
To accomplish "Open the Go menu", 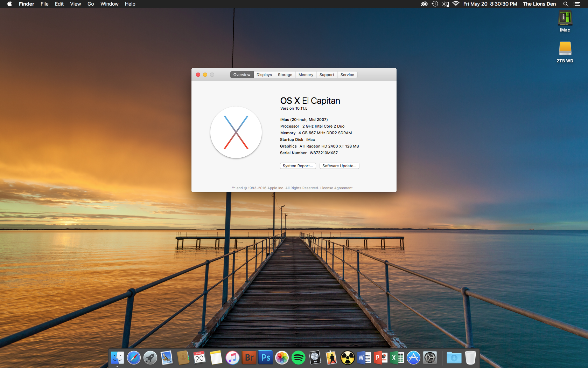I will [91, 4].
